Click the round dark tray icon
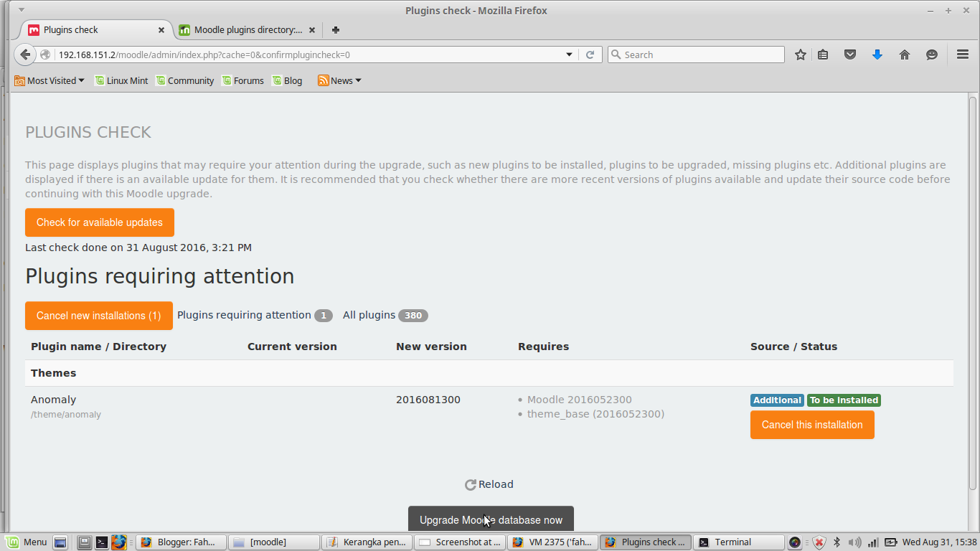Screen dimensions: 980x551 tap(795, 542)
